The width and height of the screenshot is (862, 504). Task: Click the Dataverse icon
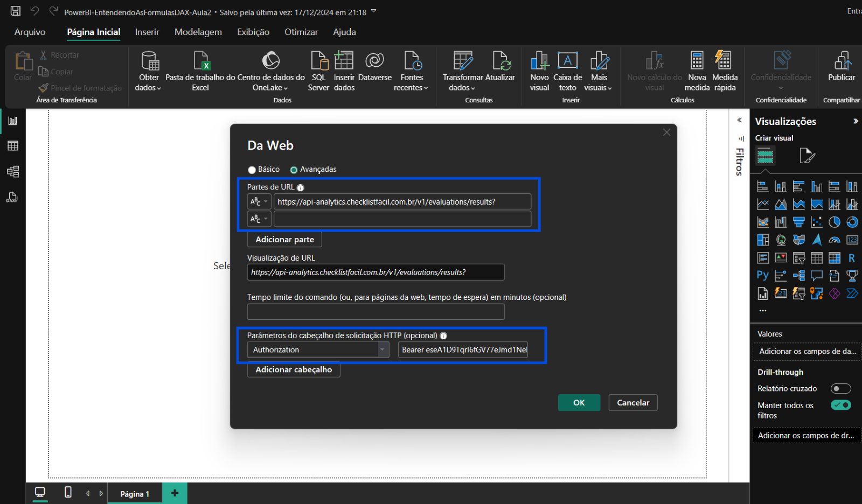tap(374, 60)
